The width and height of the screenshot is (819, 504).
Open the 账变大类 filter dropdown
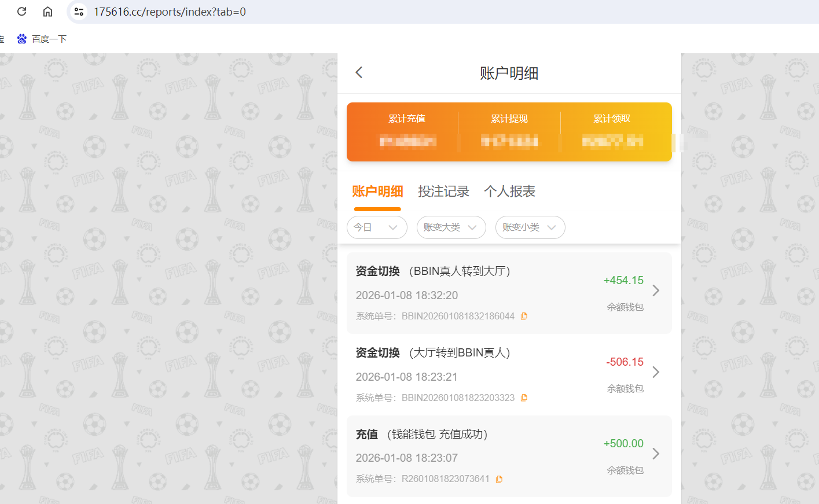coord(451,227)
